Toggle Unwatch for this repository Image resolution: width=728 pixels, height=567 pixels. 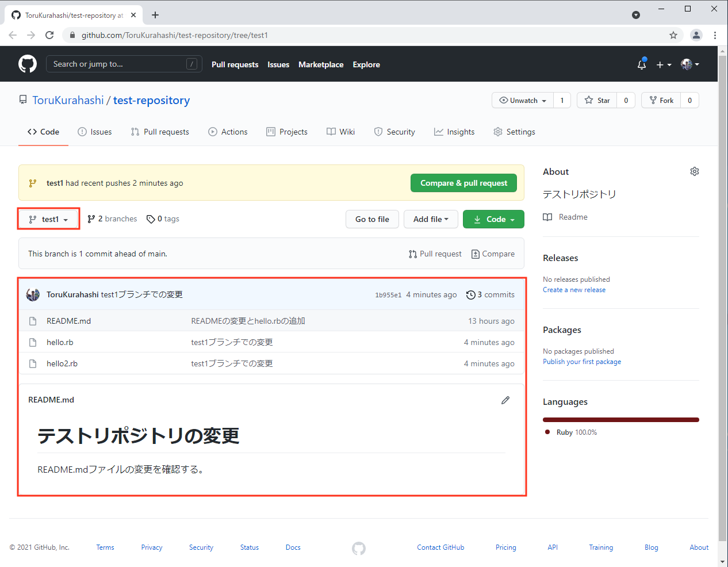click(523, 100)
